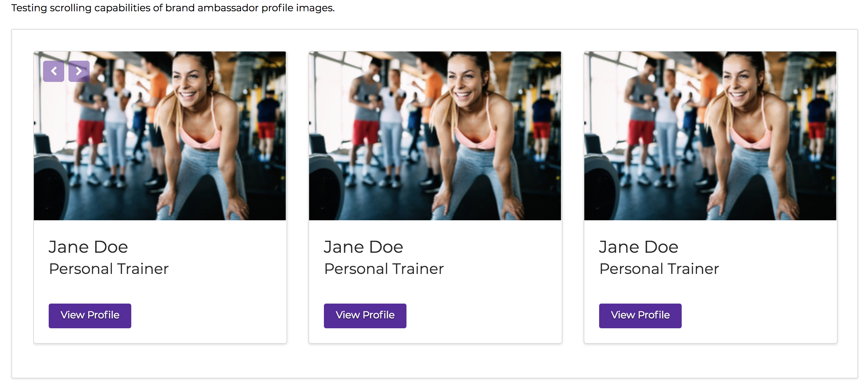Screen dimensions: 868x389
Task: Click empty carousel container space below the cards
Action: (435, 361)
